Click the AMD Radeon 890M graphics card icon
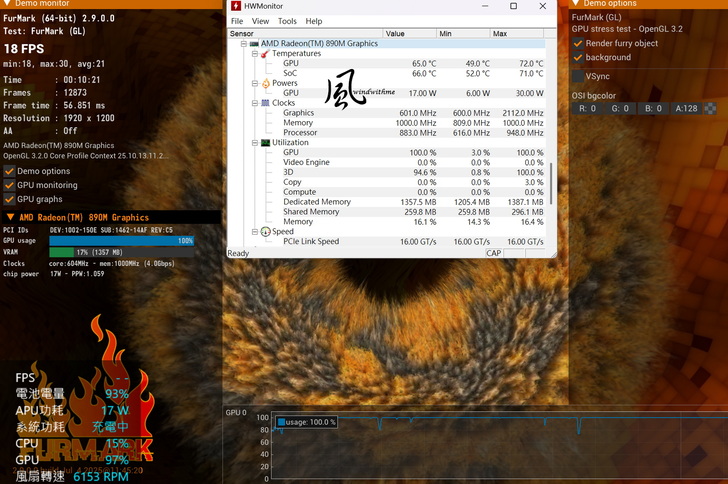 click(254, 44)
